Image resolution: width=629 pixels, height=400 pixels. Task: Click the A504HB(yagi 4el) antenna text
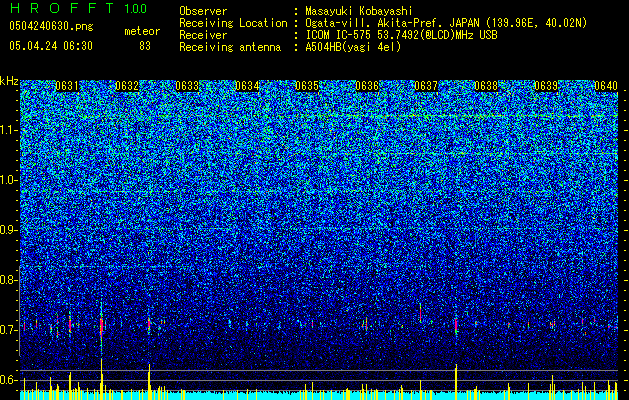(353, 47)
